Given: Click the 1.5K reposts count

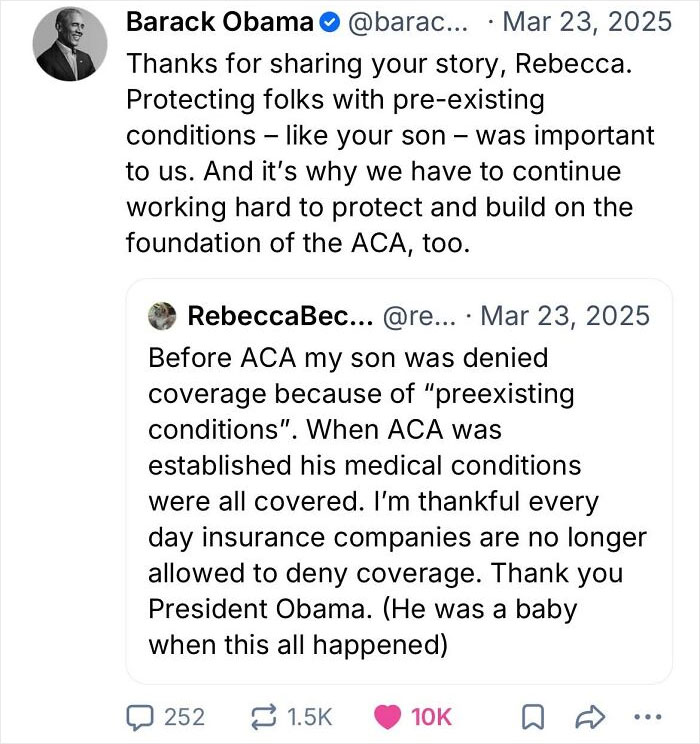Looking at the screenshot, I should (x=309, y=717).
